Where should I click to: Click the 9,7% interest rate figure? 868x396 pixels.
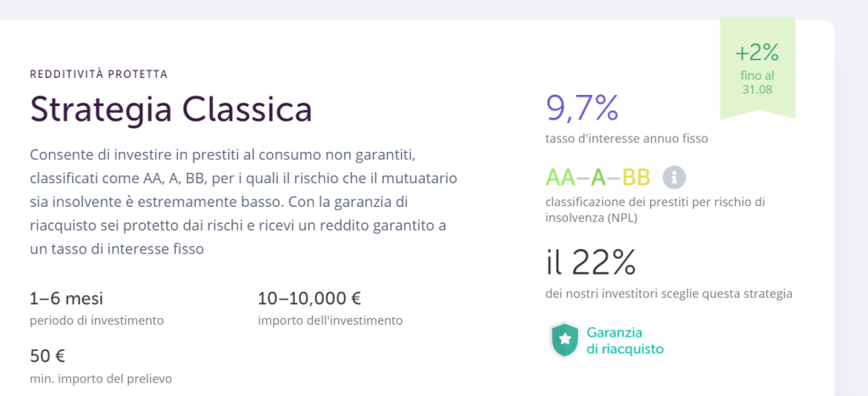click(x=581, y=108)
